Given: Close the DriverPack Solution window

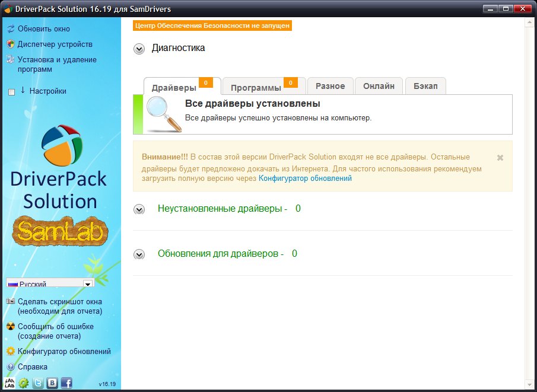Looking at the screenshot, I should (x=523, y=9).
